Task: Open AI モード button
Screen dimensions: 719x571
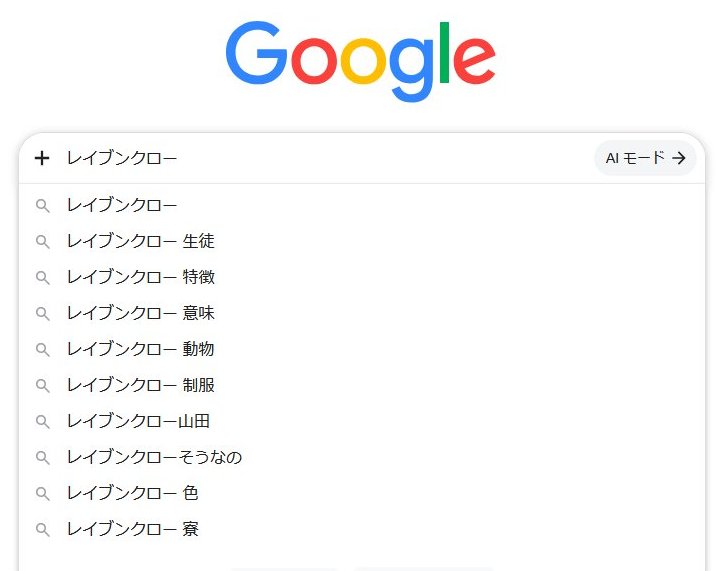Action: pyautogui.click(x=645, y=158)
